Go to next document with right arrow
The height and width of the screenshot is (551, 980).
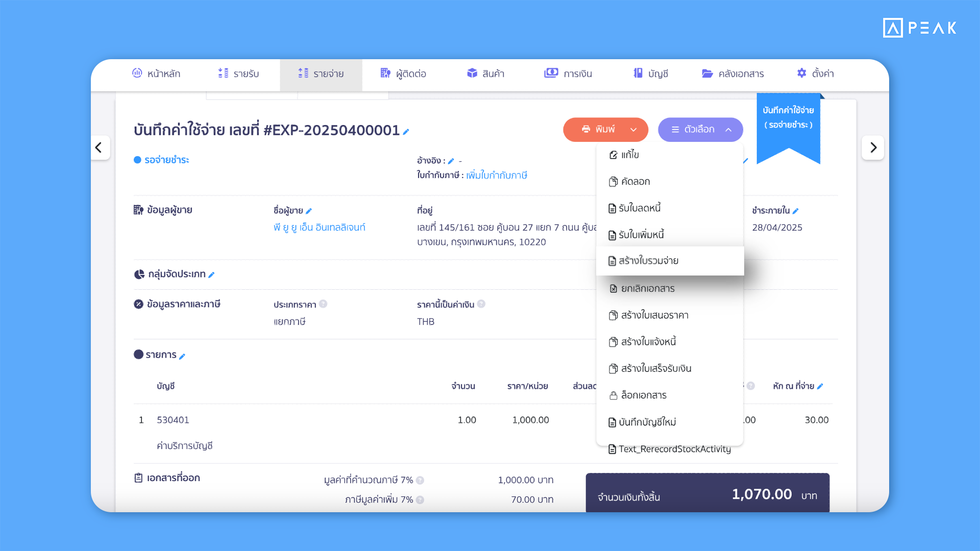click(873, 148)
